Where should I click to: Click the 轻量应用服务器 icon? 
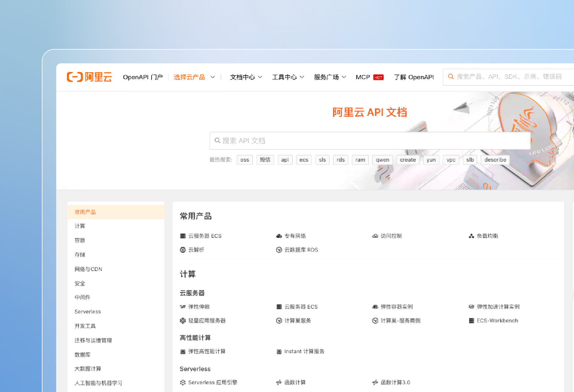tap(183, 321)
